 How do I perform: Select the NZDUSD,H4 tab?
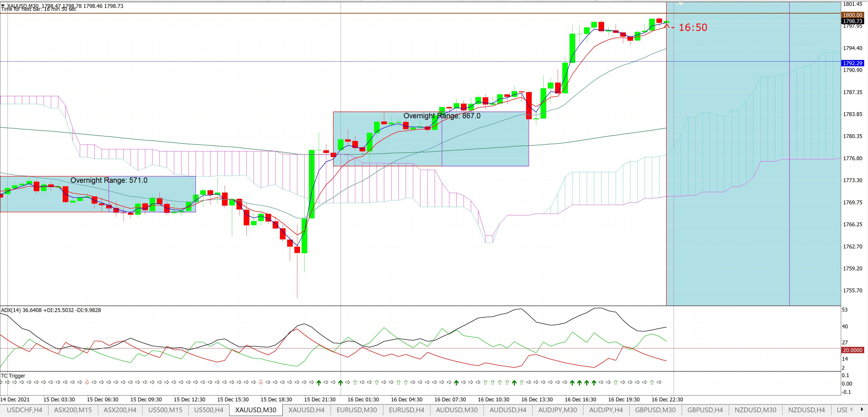point(807,410)
